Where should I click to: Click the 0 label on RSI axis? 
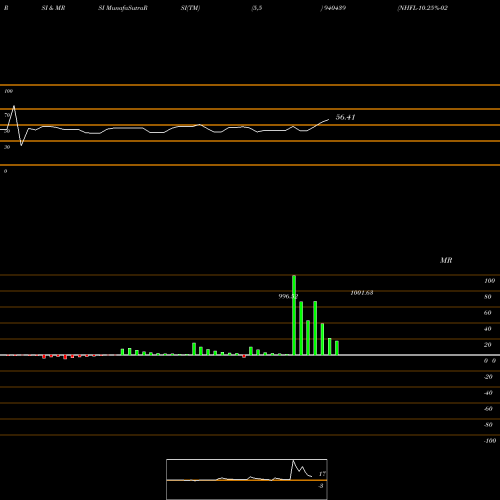coord(5,171)
